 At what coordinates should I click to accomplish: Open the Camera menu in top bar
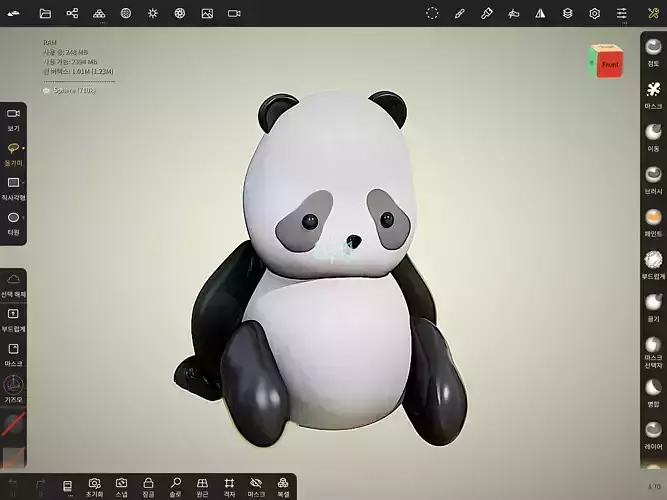click(234, 14)
